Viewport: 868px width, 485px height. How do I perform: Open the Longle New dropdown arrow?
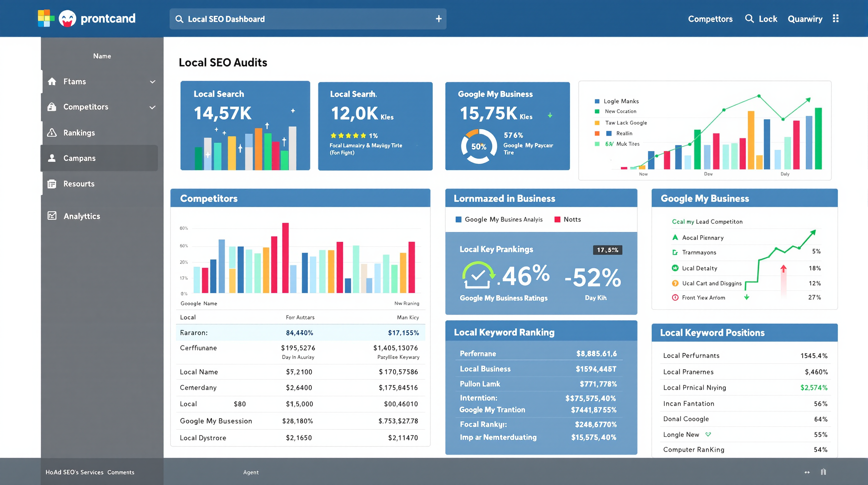708,434
